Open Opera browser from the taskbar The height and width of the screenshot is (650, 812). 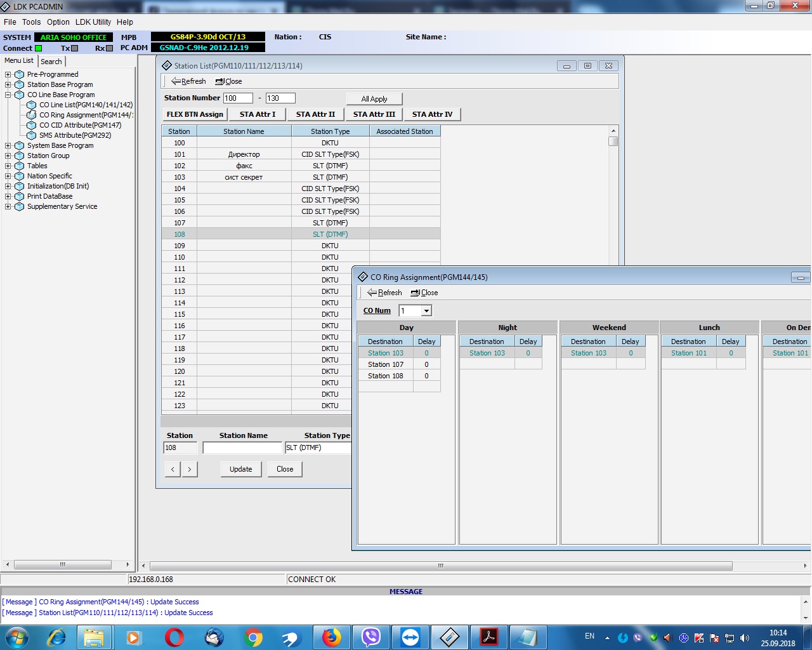[x=174, y=637]
